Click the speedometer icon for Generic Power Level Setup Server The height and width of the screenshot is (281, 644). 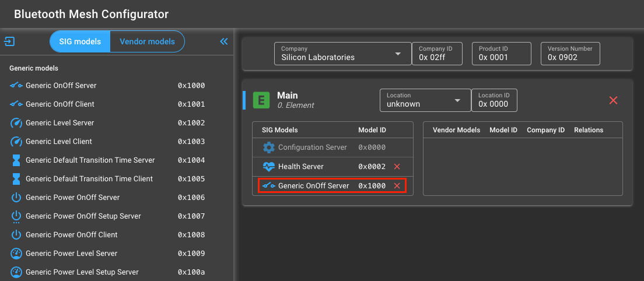16,272
